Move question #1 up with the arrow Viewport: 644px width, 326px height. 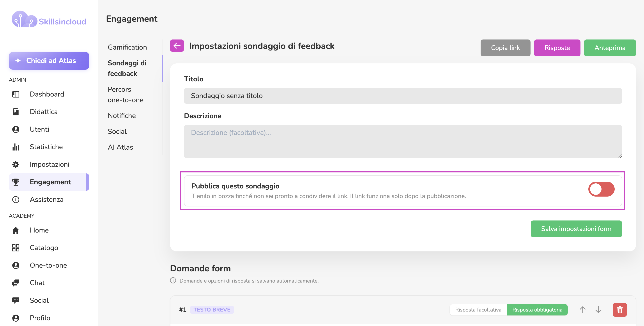[582, 310]
